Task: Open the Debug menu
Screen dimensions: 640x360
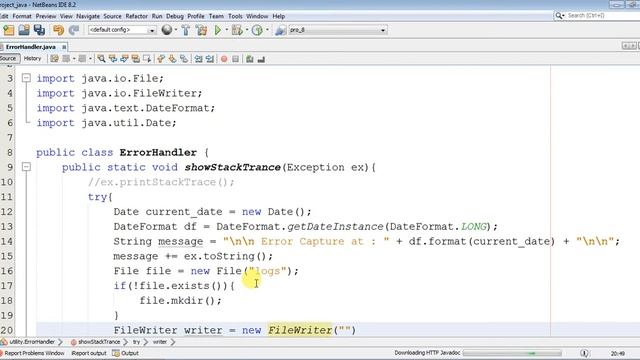Action: [175, 16]
